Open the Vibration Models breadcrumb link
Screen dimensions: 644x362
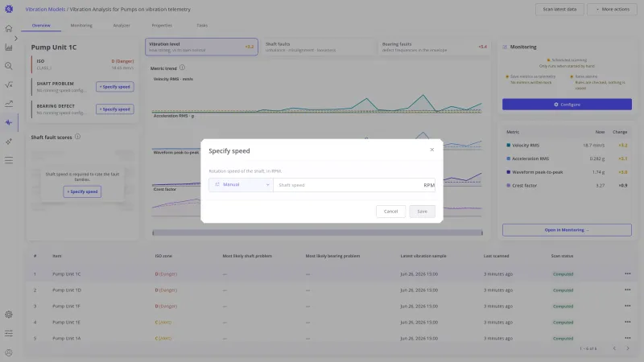[45, 9]
